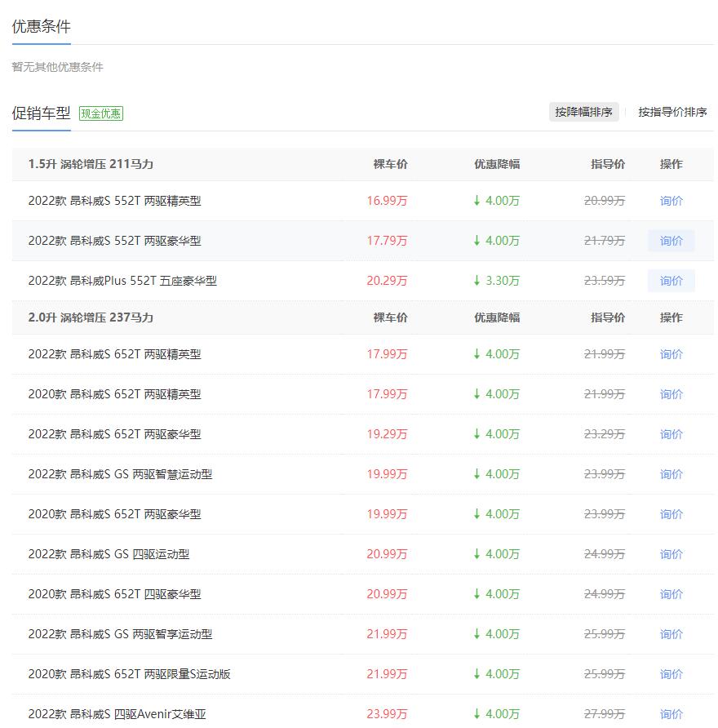Click the bare car price 23.99万
This screenshot has width=718, height=728.
click(387, 713)
